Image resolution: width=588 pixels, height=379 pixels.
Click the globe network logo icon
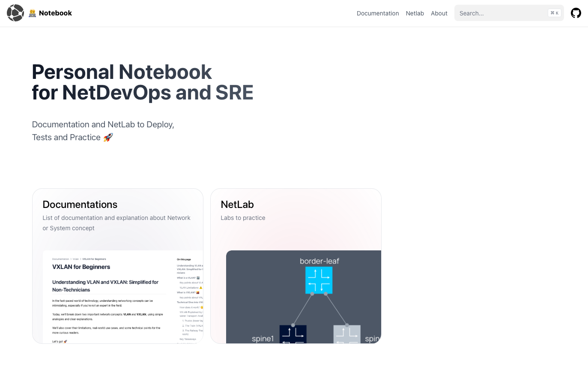point(15,13)
